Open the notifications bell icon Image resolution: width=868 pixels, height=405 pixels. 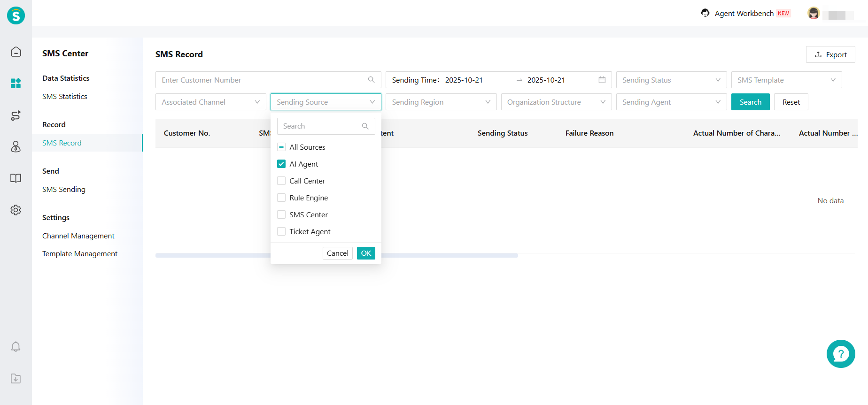pyautogui.click(x=16, y=347)
